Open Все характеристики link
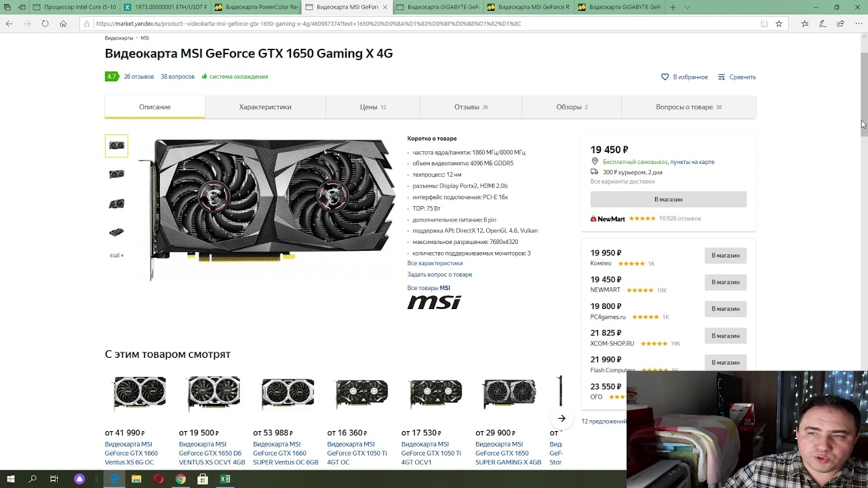The height and width of the screenshot is (488, 868). [435, 263]
